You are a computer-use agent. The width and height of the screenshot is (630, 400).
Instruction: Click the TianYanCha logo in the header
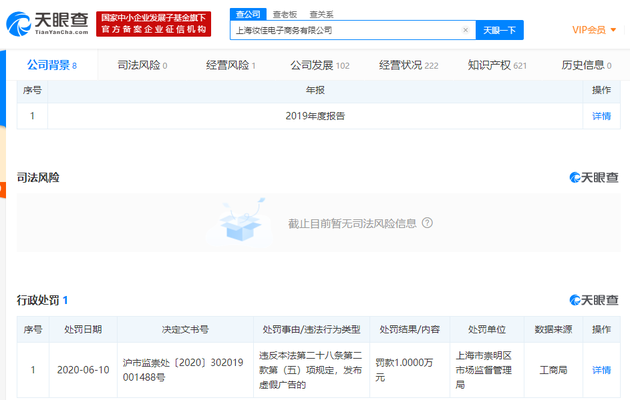(48, 23)
